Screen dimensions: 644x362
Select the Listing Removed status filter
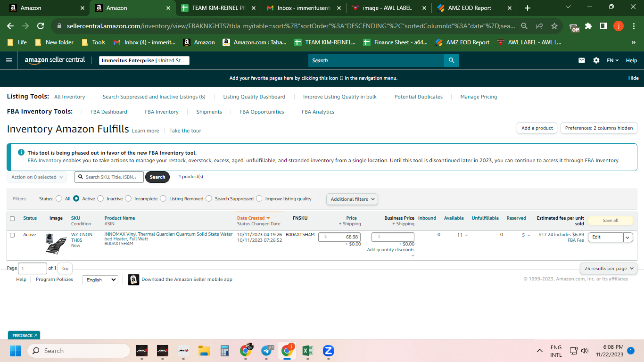(x=163, y=199)
